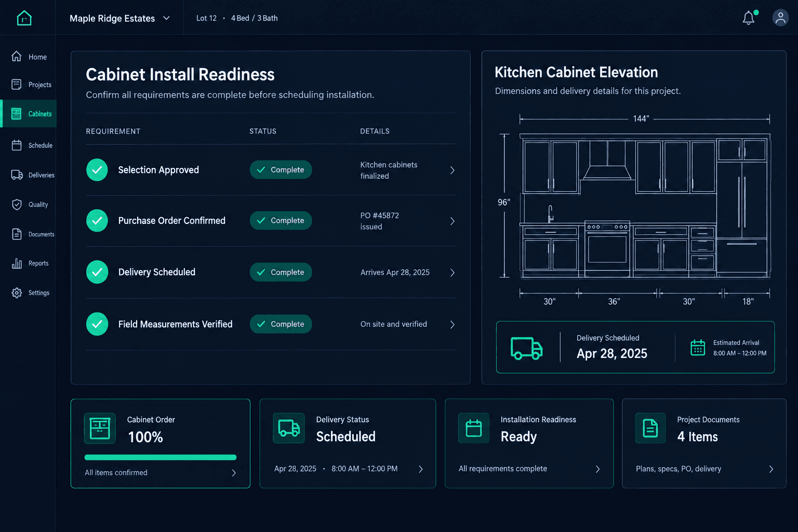Click On site and verified detail text
This screenshot has height=532, width=798.
(394, 324)
